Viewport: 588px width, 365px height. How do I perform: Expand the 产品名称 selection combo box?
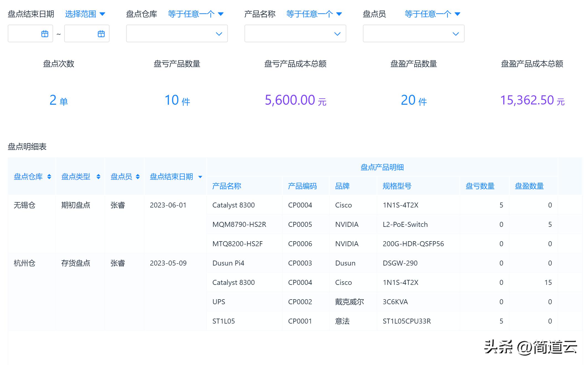(295, 34)
